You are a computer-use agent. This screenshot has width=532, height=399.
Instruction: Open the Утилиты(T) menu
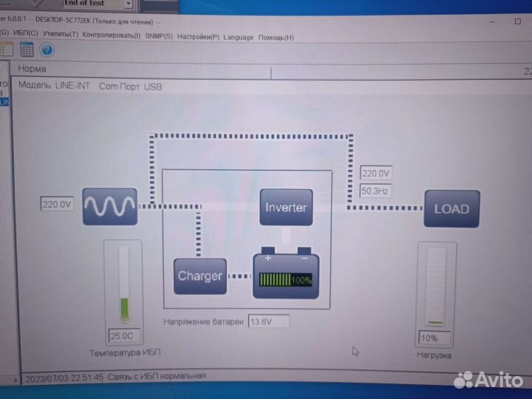coord(61,35)
